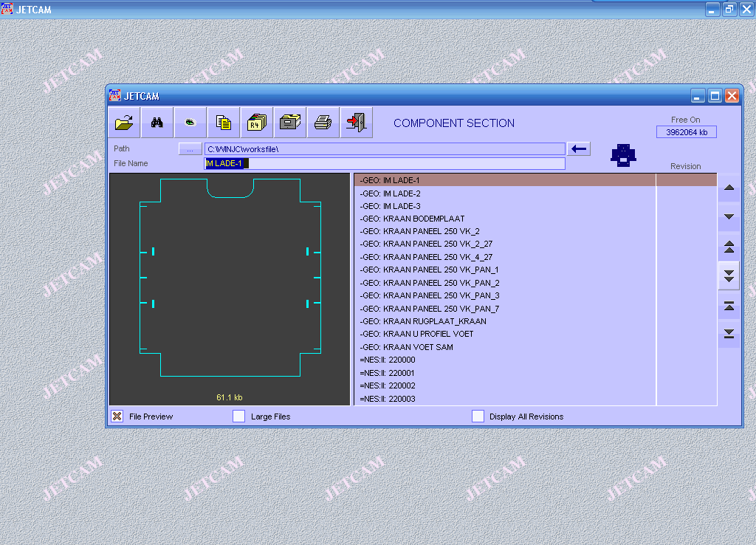Click the eye view toolbar icon
The height and width of the screenshot is (545, 756).
point(190,123)
